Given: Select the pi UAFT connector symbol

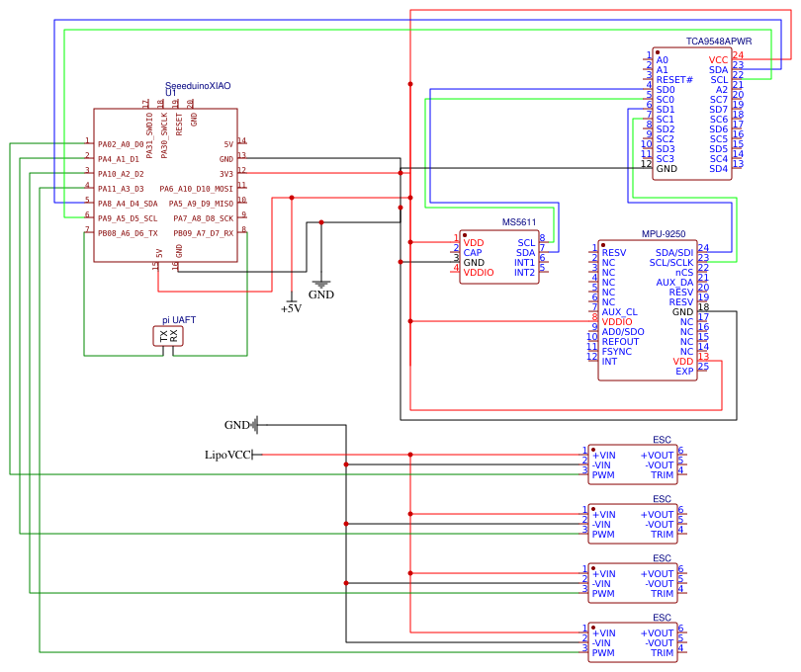Looking at the screenshot, I should coord(166,334).
